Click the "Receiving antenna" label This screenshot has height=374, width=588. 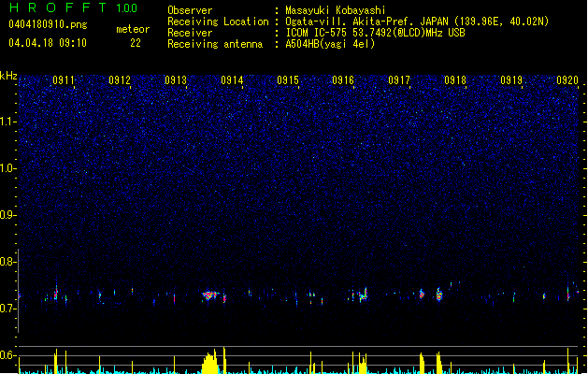(215, 44)
